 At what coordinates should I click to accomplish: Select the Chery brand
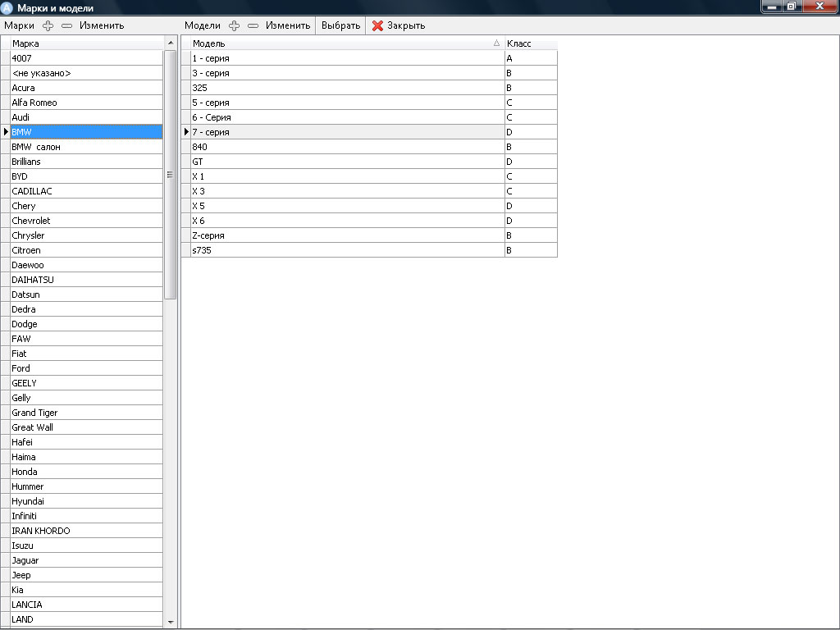pos(86,206)
